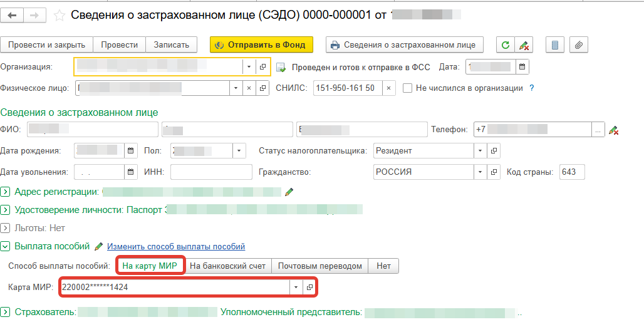Clear the СНИЛС field value

(x=388, y=88)
